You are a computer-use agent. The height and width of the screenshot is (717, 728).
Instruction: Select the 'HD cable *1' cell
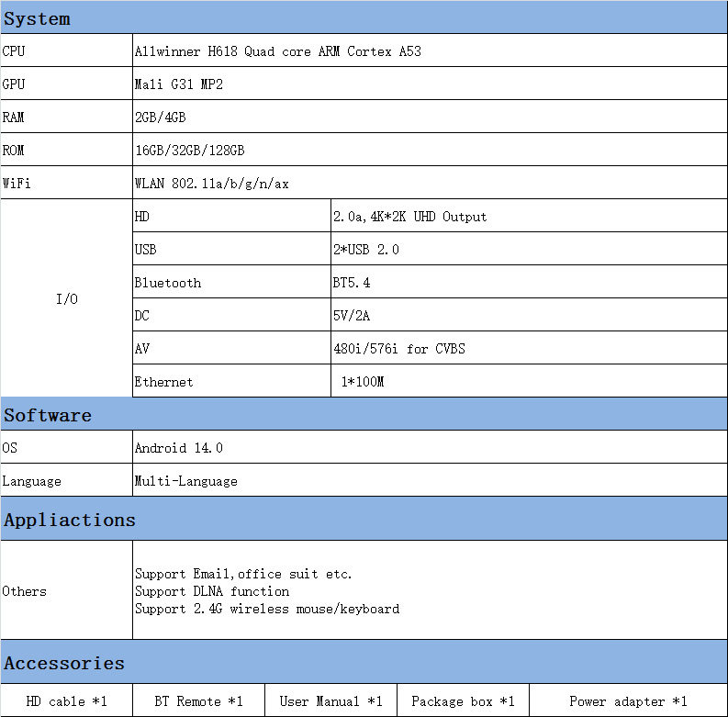tap(66, 700)
